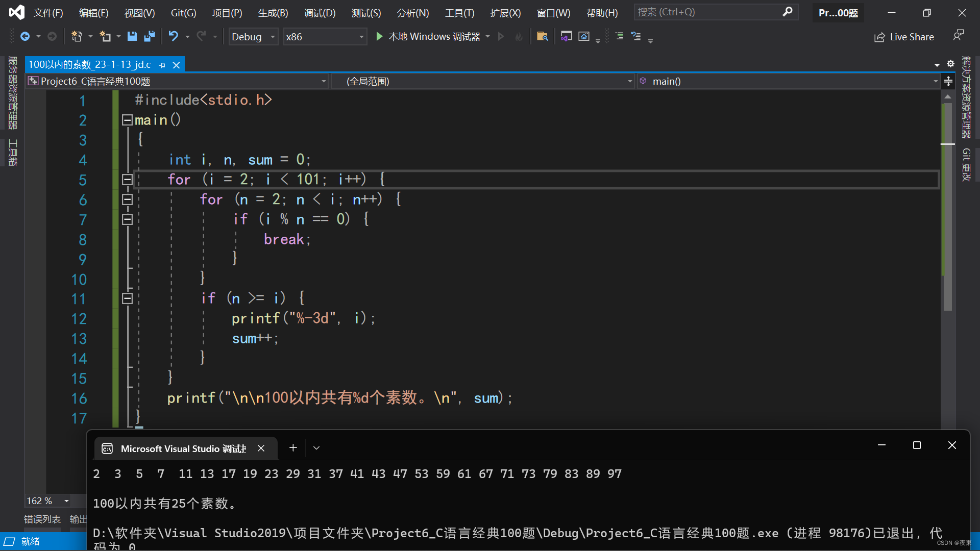Collapse the for loop on line 5
This screenshot has height=551, width=980.
[127, 179]
